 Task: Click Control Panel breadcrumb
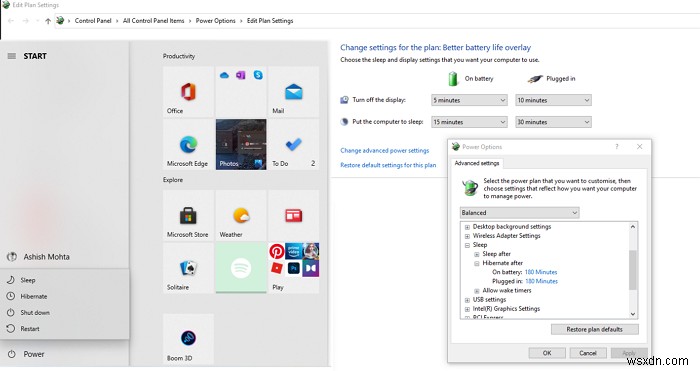[93, 21]
